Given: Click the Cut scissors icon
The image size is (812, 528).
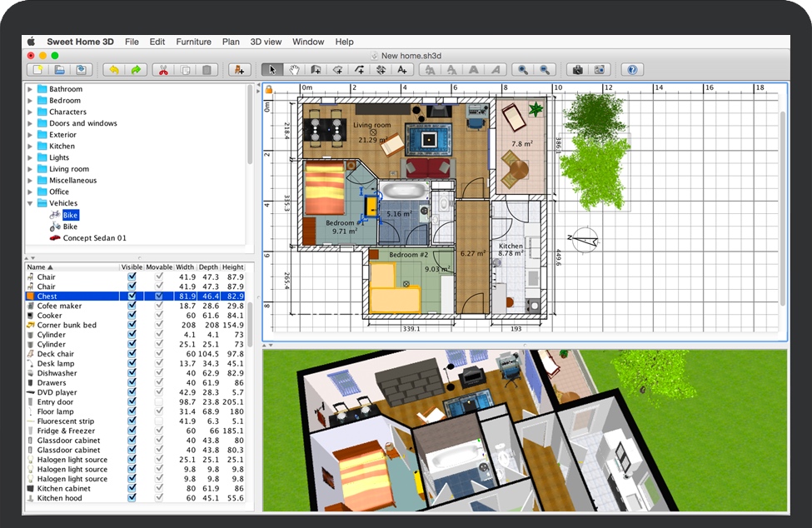Looking at the screenshot, I should (x=163, y=70).
